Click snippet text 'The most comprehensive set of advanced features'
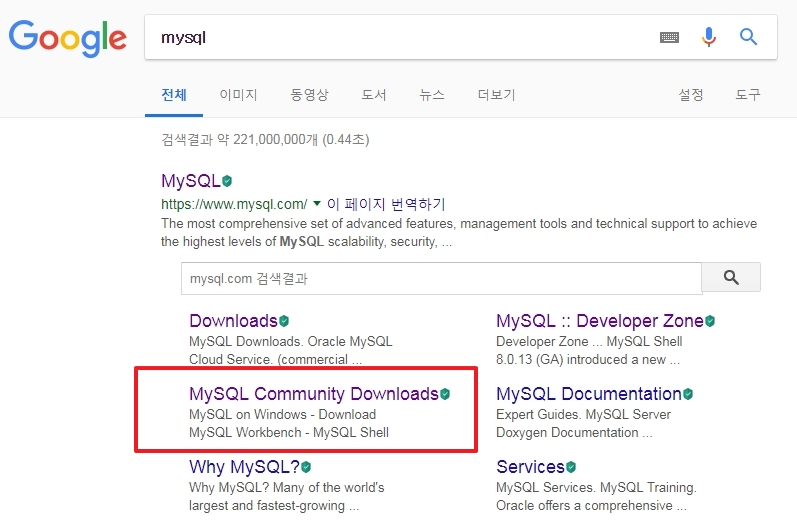This screenshot has height=520, width=797. [x=309, y=224]
